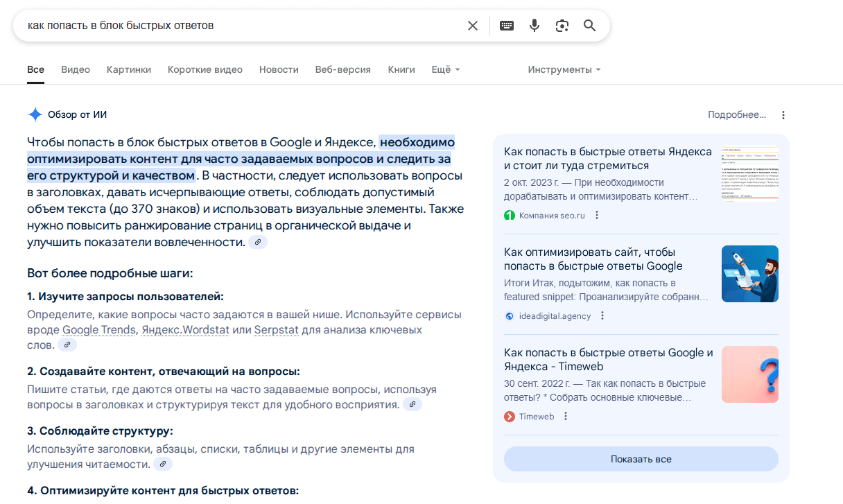Open AI overview three-dot options menu
843x504 pixels.
click(783, 115)
